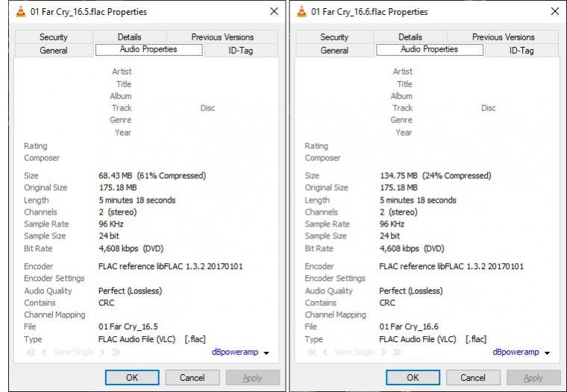Image resolution: width=567 pixels, height=392 pixels.
Task: Select General tab in 16.6.flac dialog
Action: (334, 51)
